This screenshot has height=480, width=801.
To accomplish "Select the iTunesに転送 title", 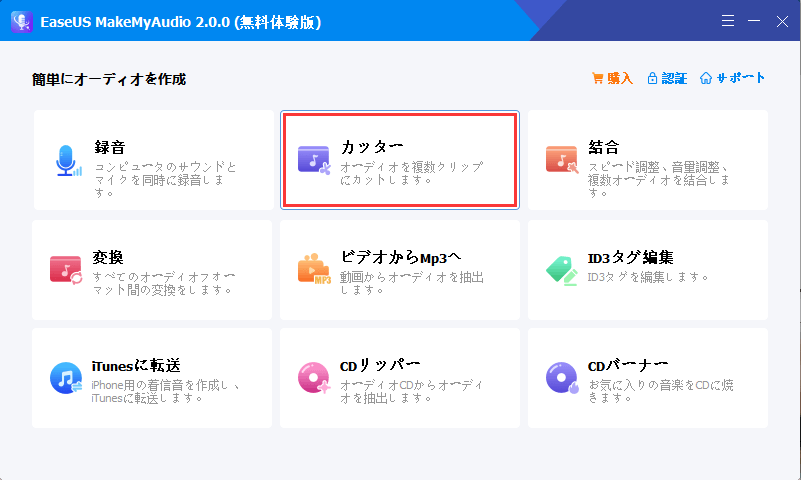I will [136, 366].
